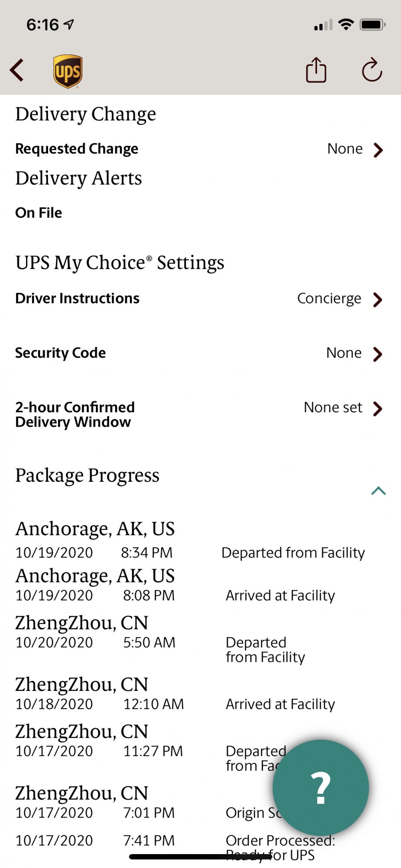Screen dimensions: 401x868
Task: Open 2-hour Confirmed Delivery Window chevron
Action: coord(378,408)
